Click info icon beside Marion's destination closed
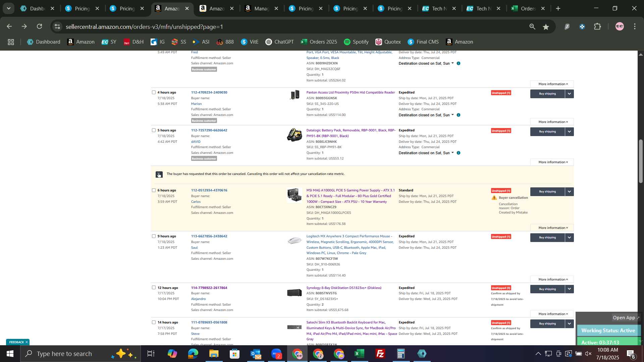Screen dimensions: 644x362 coord(459,115)
